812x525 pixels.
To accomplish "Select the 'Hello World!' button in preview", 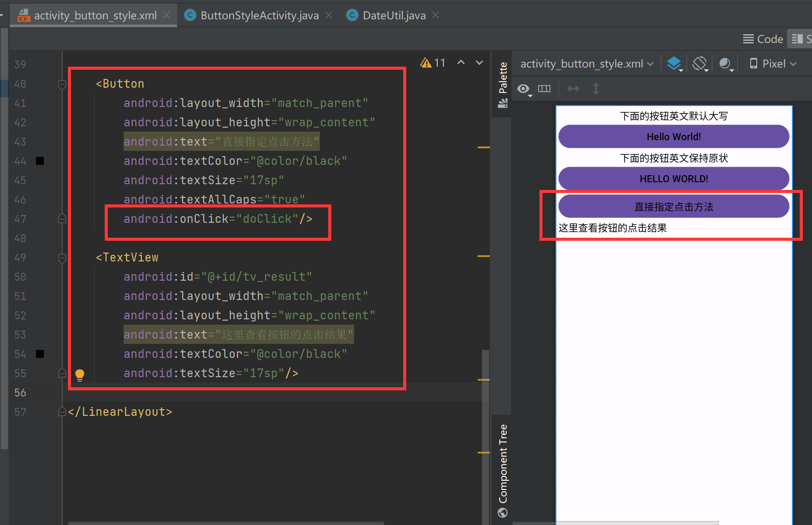I will pyautogui.click(x=674, y=136).
